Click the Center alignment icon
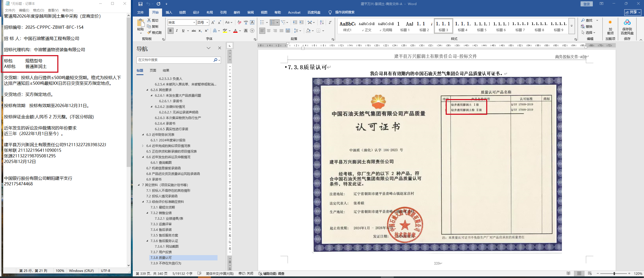Screen dimensions: 644x278 coord(269,31)
